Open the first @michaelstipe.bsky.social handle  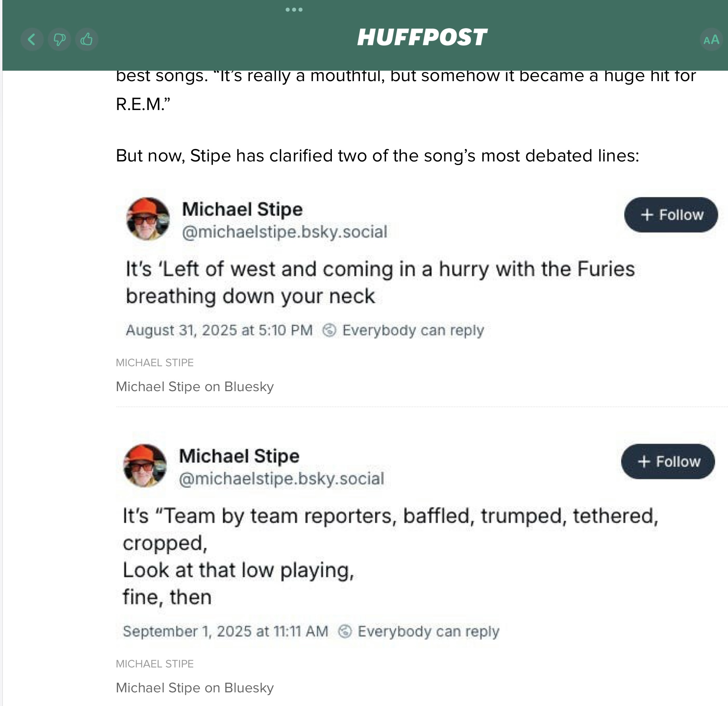284,232
